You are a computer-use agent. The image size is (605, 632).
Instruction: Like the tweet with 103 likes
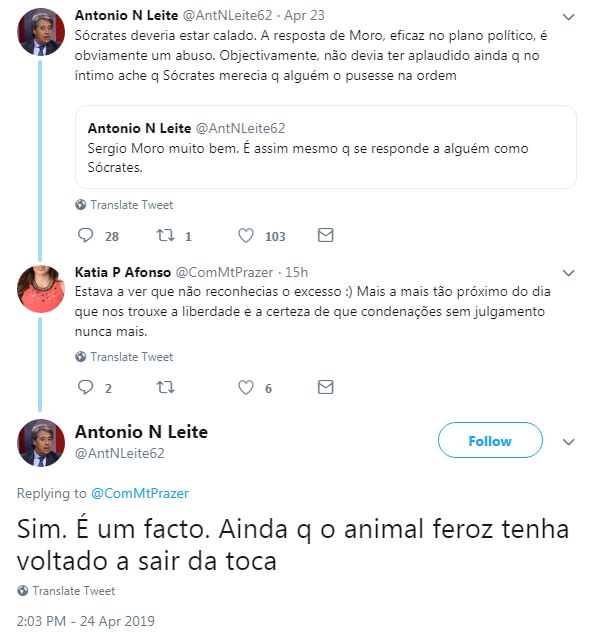pos(246,236)
